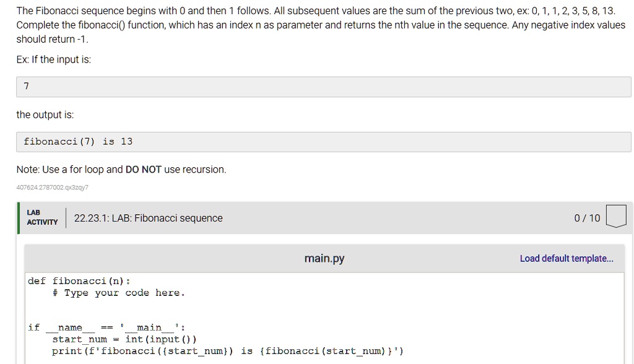Screen dimensions: 634x364
Task: Click the 'Ex: If the input is:' text
Action: tap(53, 59)
